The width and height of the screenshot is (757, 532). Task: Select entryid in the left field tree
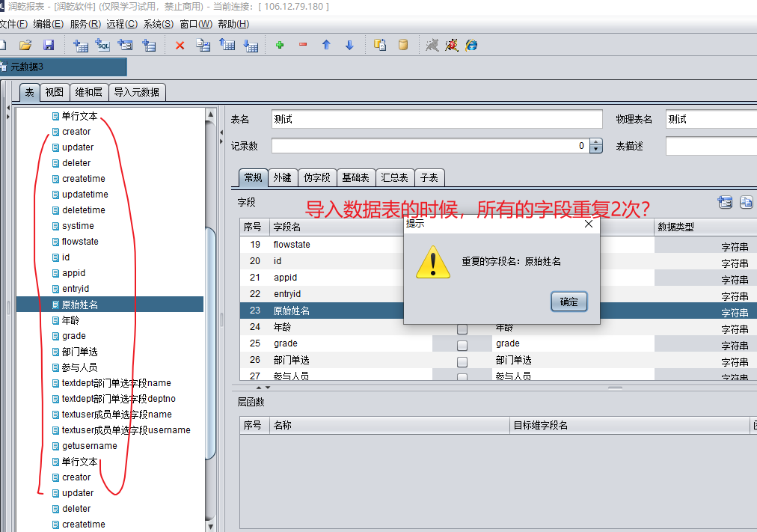tap(76, 289)
